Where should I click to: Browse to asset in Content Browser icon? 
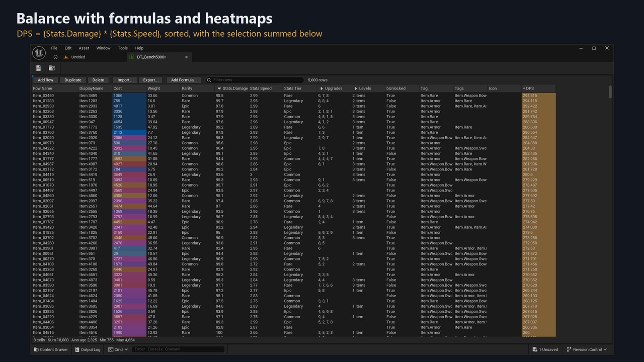(x=52, y=68)
